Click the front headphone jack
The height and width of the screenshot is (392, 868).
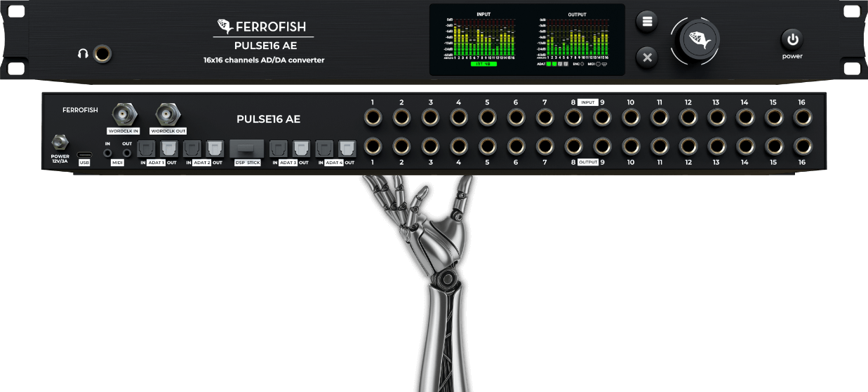point(103,53)
